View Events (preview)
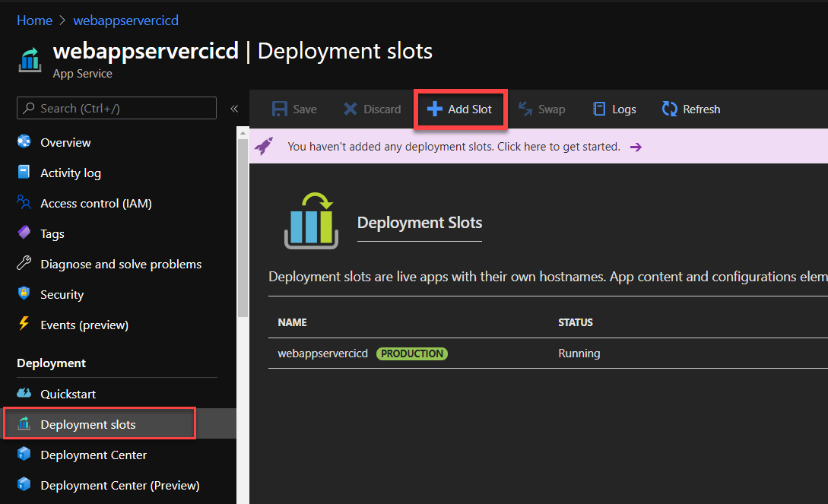The height and width of the screenshot is (504, 828). tap(84, 325)
